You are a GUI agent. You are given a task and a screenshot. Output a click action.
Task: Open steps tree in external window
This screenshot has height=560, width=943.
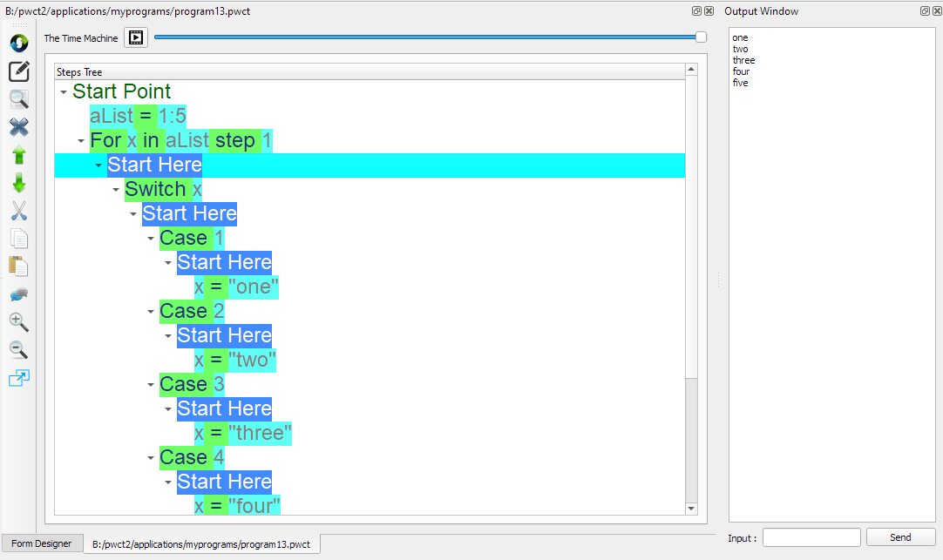[18, 378]
